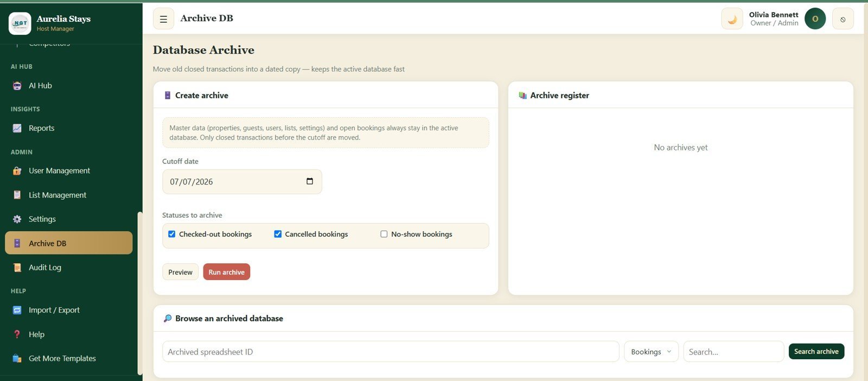Open Get More Templates
This screenshot has width=868, height=381.
pos(68,358)
